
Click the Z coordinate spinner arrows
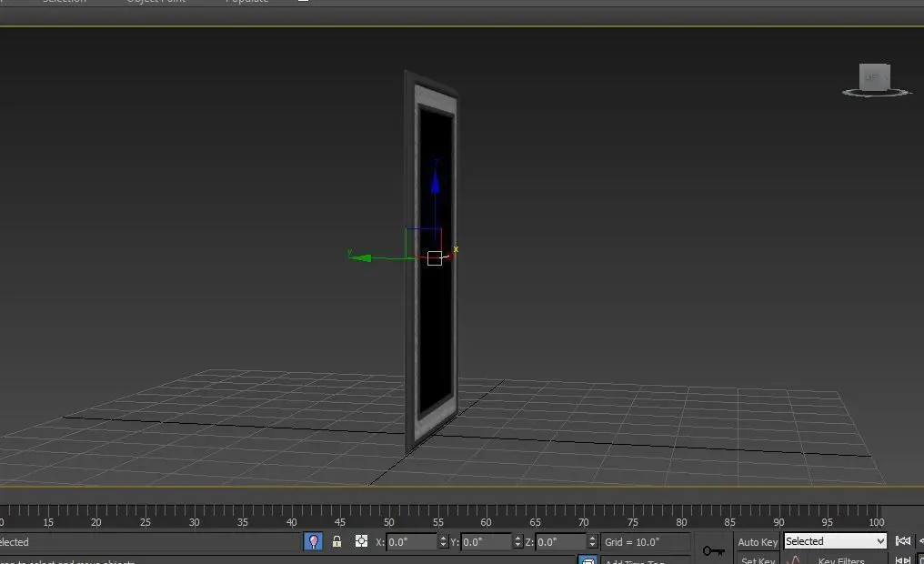593,541
